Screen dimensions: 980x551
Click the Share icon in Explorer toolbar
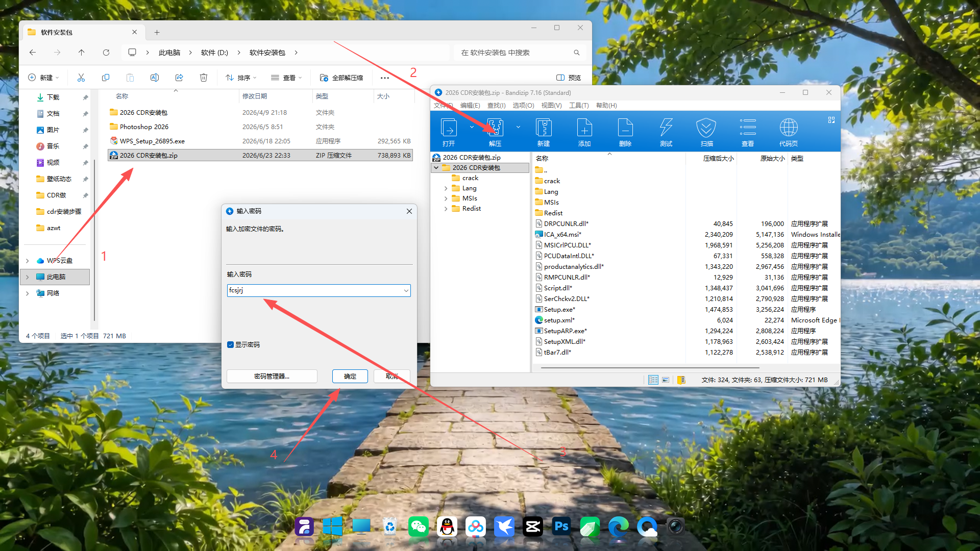(179, 78)
